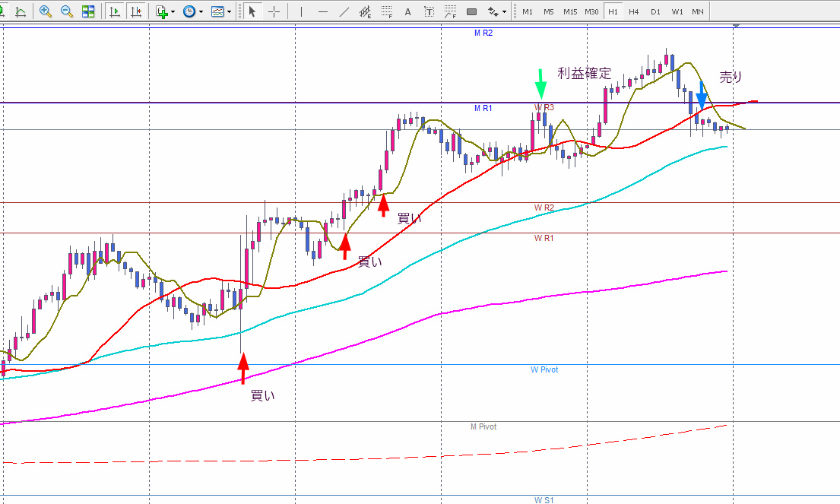Select the text label 'T' tool

pyautogui.click(x=429, y=11)
